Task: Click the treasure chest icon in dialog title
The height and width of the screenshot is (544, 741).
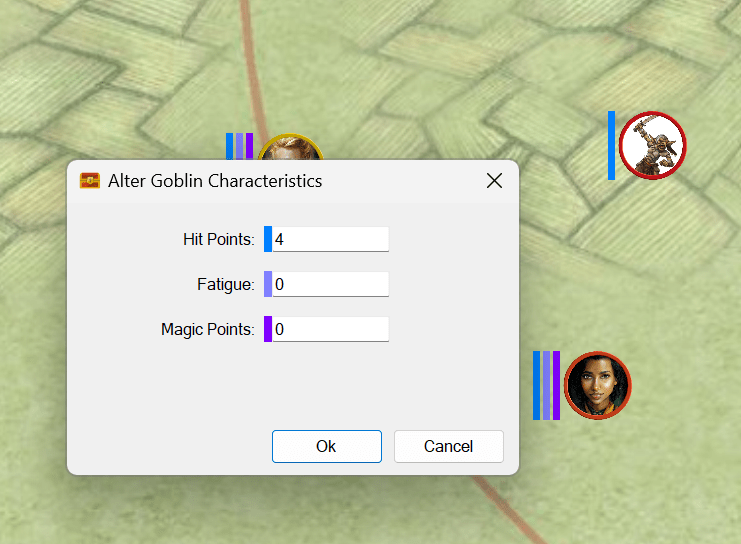Action: tap(90, 181)
